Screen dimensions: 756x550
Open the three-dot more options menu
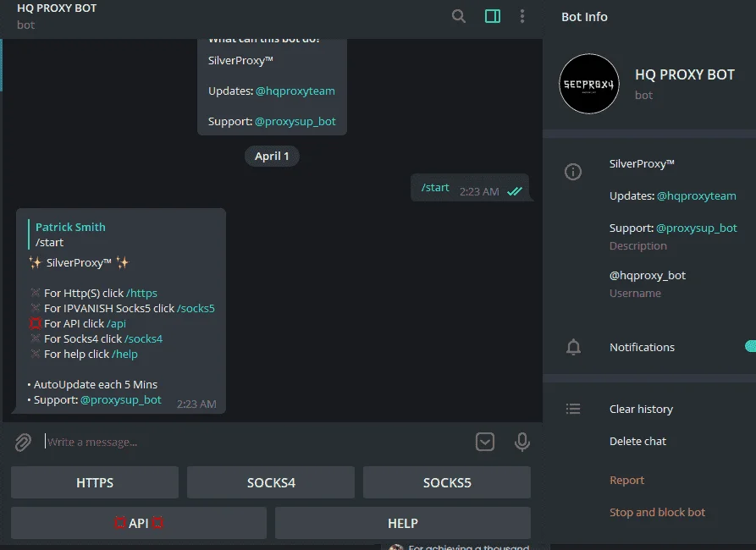(522, 16)
